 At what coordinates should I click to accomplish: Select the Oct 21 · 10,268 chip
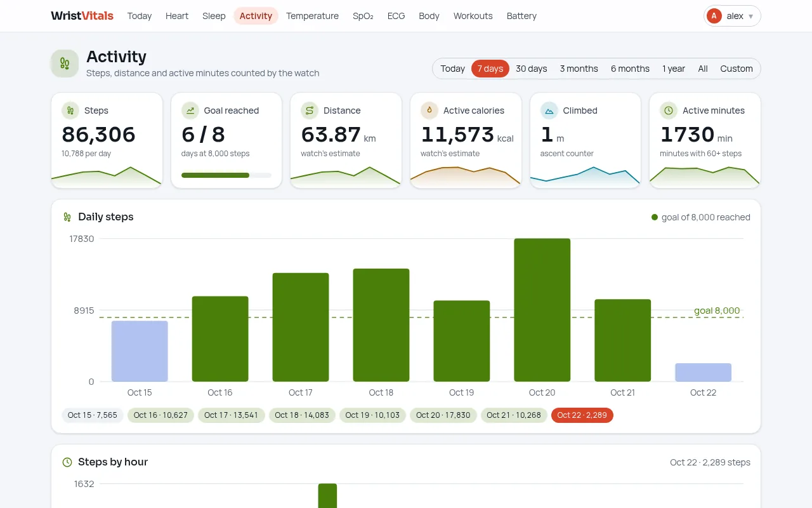(514, 415)
